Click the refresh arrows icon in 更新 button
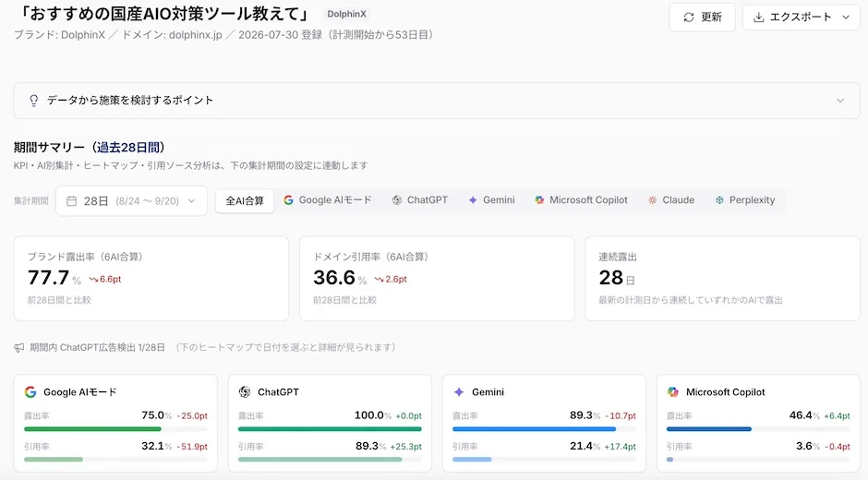The height and width of the screenshot is (480, 868). point(689,18)
